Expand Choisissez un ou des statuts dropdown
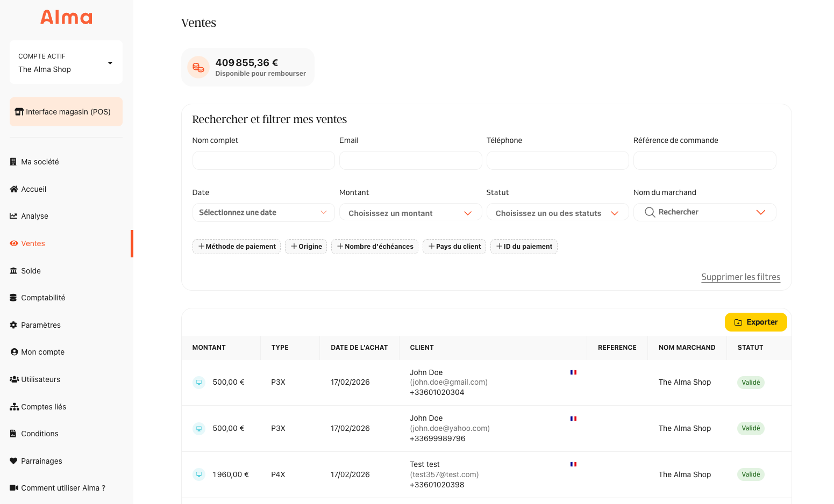 (558, 212)
